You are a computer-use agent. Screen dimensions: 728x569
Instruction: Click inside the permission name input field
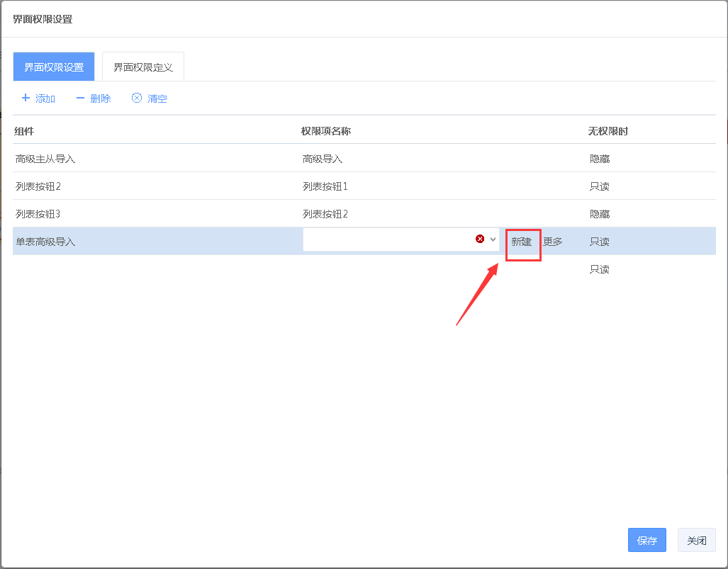point(386,240)
